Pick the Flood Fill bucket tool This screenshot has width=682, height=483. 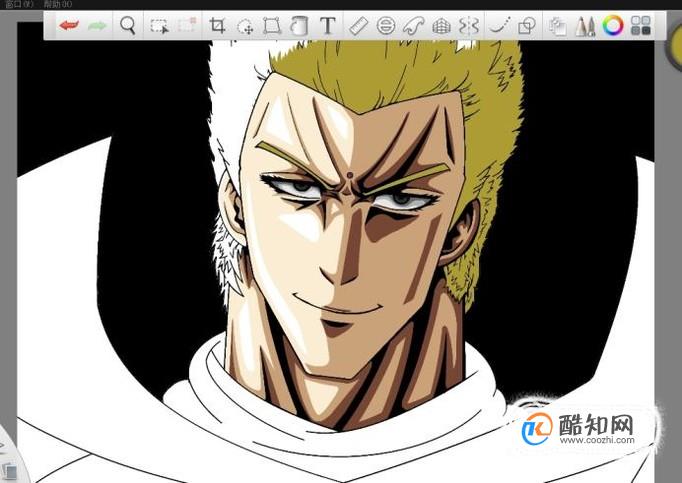click(x=299, y=26)
